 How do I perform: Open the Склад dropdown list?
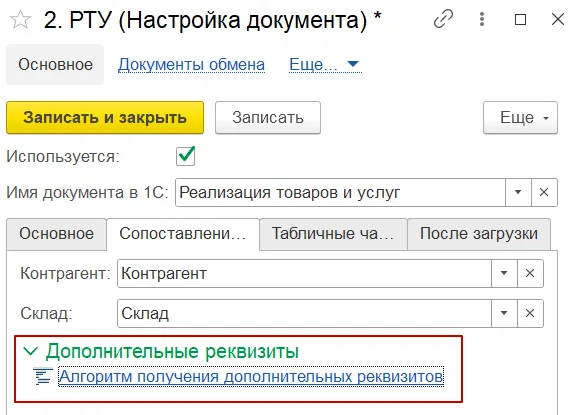point(504,313)
